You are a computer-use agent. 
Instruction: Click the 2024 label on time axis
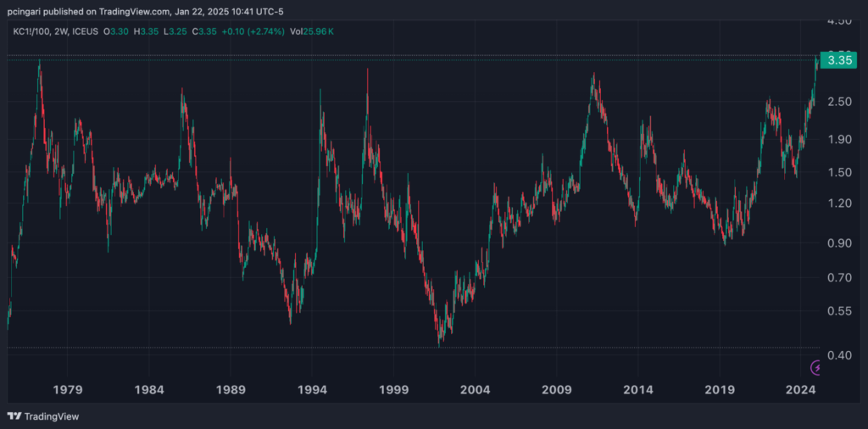coord(801,390)
